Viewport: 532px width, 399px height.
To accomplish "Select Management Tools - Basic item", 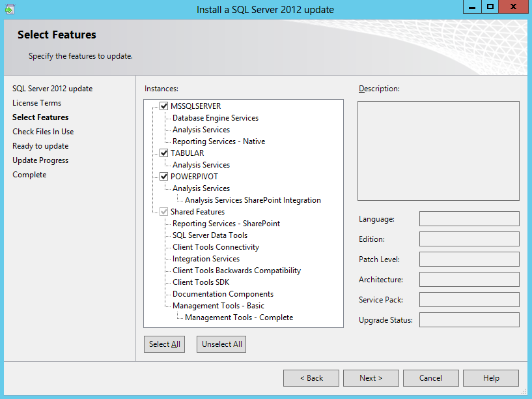I will click(219, 306).
